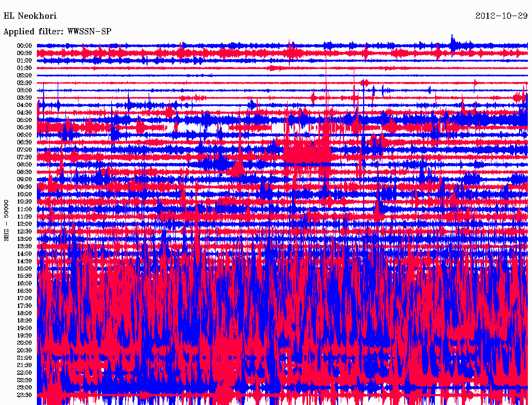Click the '03:00' time label

point(24,90)
